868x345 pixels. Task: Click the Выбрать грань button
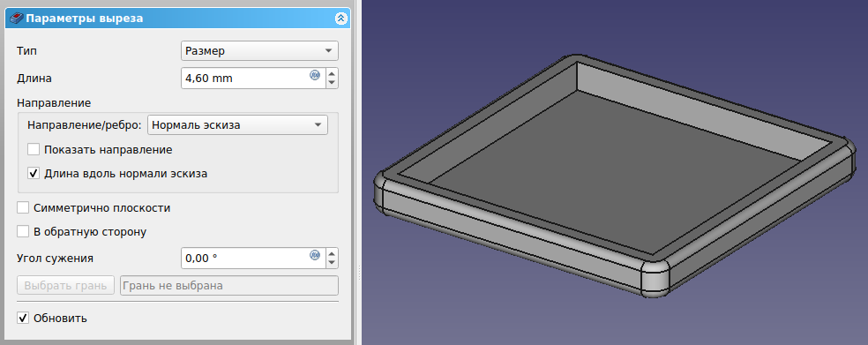coord(66,286)
